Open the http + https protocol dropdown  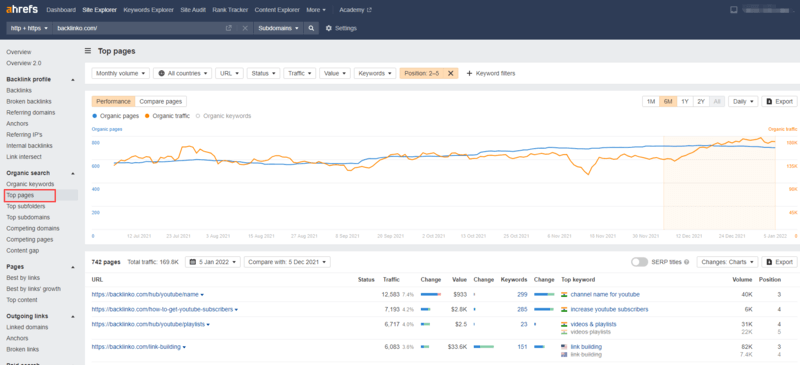(x=29, y=28)
